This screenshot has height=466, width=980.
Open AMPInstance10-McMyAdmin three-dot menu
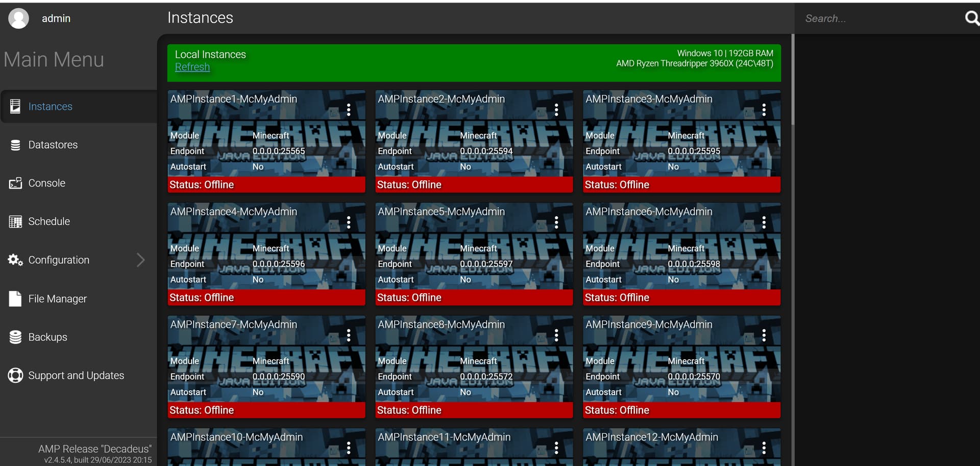click(349, 448)
